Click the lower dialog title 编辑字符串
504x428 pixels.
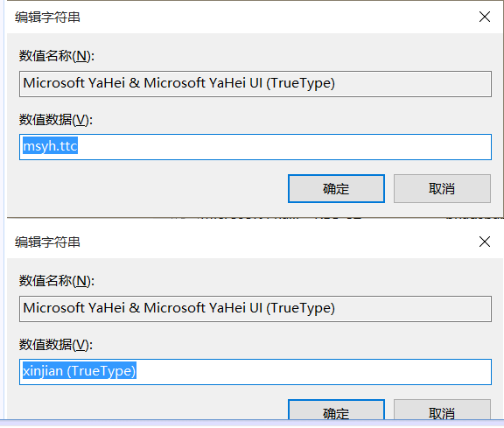click(47, 242)
